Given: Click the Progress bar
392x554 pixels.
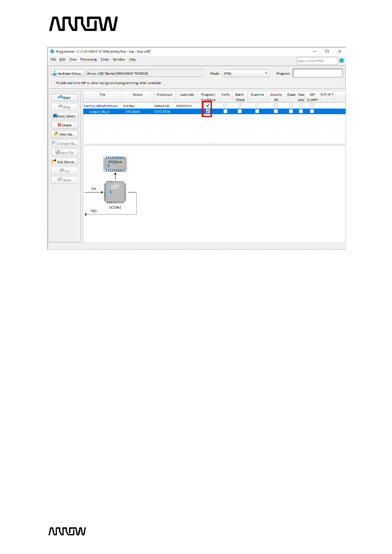Looking at the screenshot, I should click(318, 73).
